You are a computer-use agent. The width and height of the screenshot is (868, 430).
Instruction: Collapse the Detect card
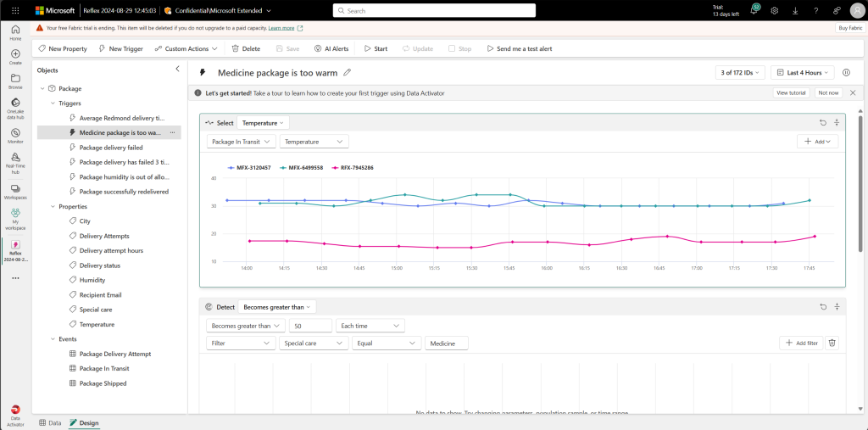(x=837, y=306)
